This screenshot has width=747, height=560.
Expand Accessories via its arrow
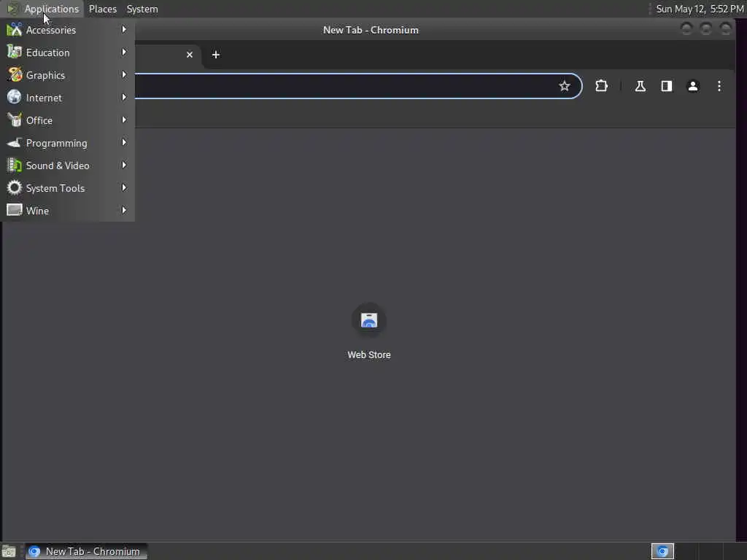click(124, 29)
